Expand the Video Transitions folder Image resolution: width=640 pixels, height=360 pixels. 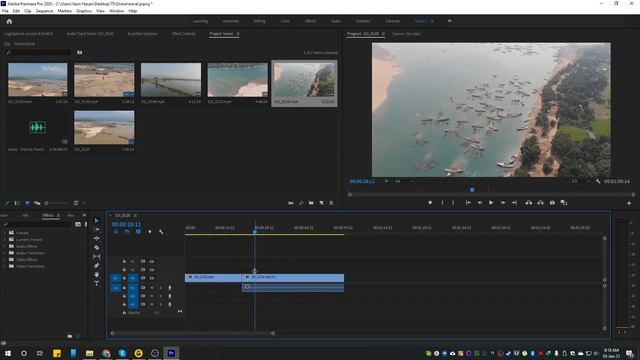tap(4, 266)
